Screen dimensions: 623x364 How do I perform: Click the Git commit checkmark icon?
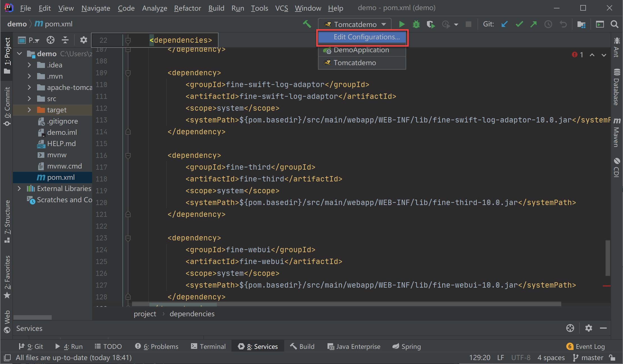519,24
